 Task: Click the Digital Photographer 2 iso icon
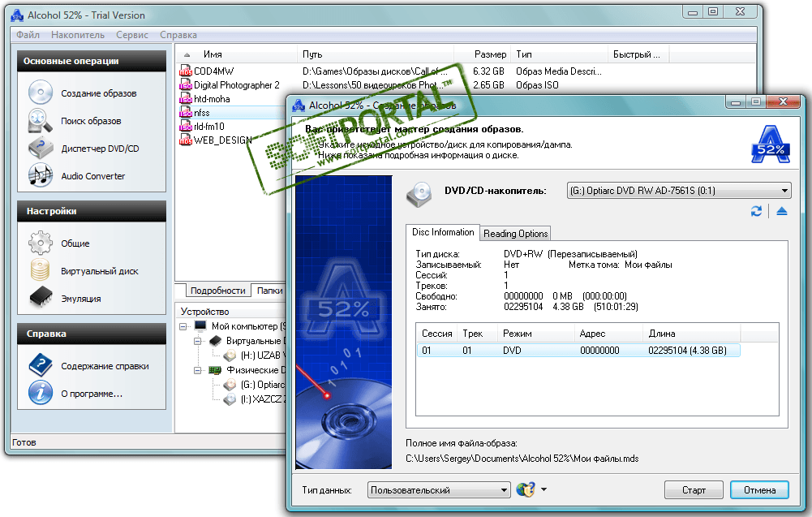point(186,85)
